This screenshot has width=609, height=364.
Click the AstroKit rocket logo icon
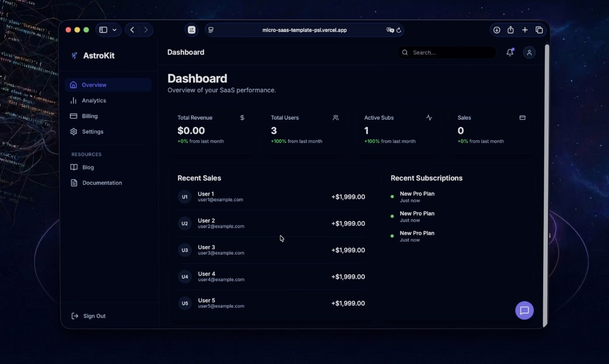tap(74, 55)
